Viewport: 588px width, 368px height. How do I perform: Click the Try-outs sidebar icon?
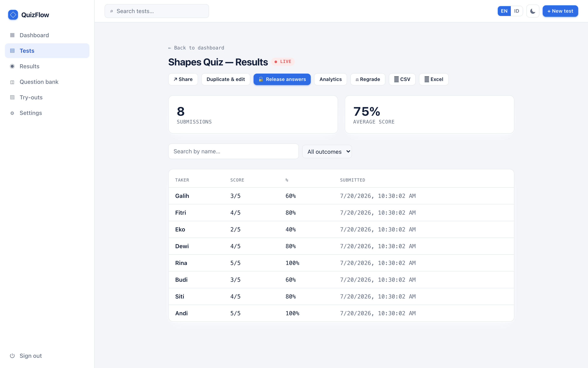(12, 97)
